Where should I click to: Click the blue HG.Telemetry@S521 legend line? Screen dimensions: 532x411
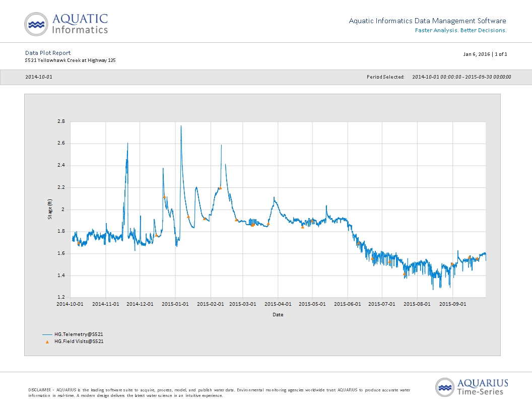pyautogui.click(x=47, y=335)
